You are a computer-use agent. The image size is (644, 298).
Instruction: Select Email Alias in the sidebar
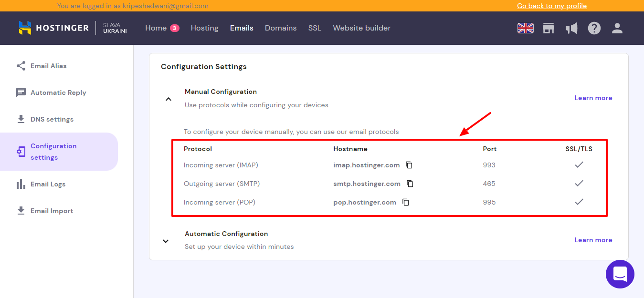(48, 66)
